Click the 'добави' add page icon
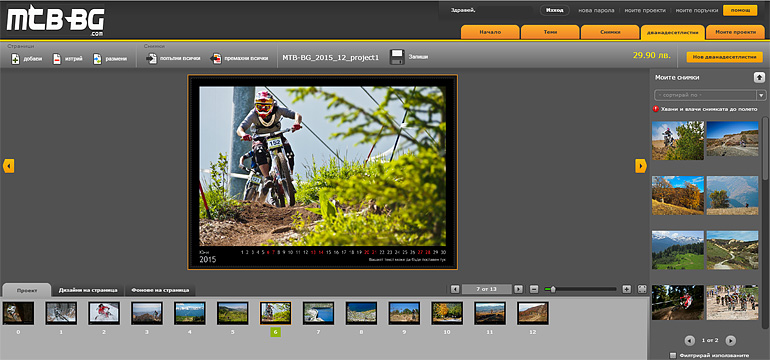This screenshot has height=360, width=770. coord(15,59)
